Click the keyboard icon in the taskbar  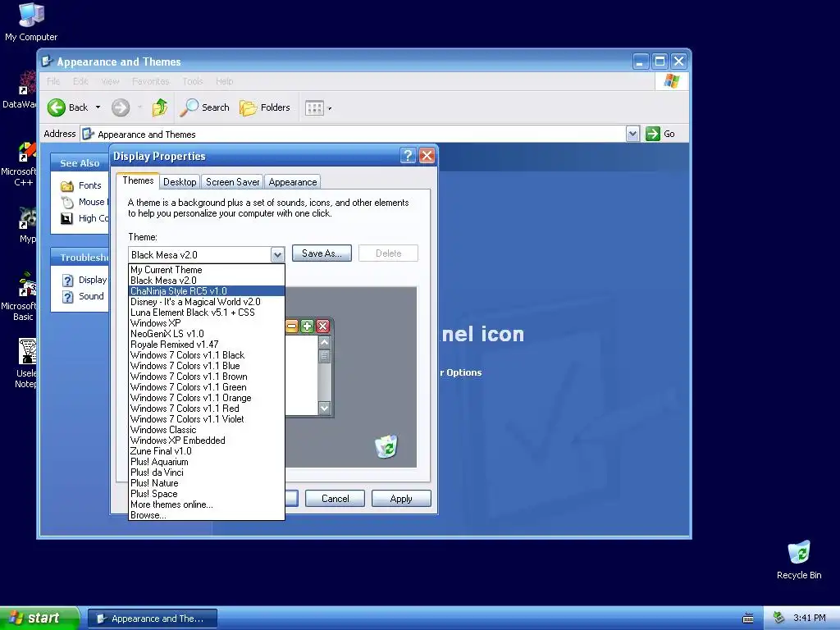point(748,619)
